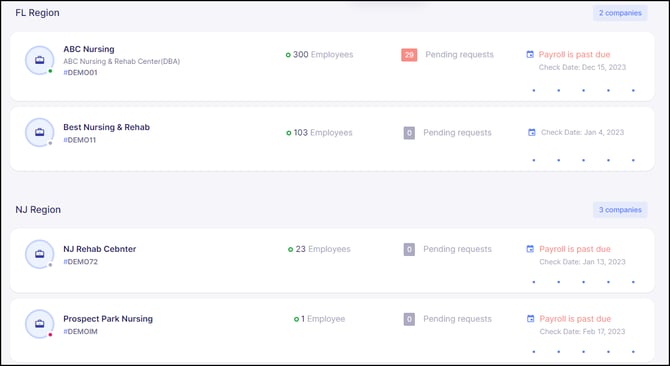Click the 2 companies badge in FL Region
670x366 pixels.
tap(620, 13)
